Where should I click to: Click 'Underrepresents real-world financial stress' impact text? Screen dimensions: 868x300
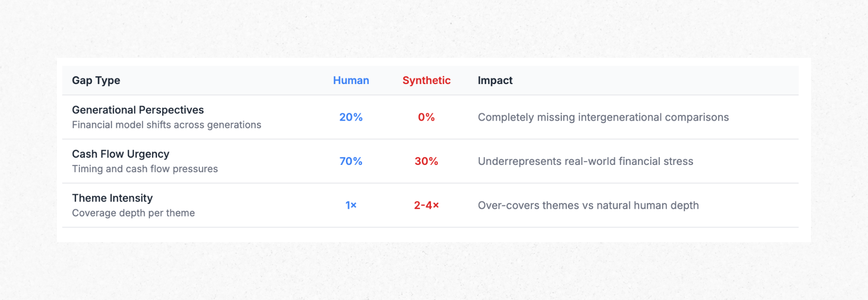coord(585,161)
